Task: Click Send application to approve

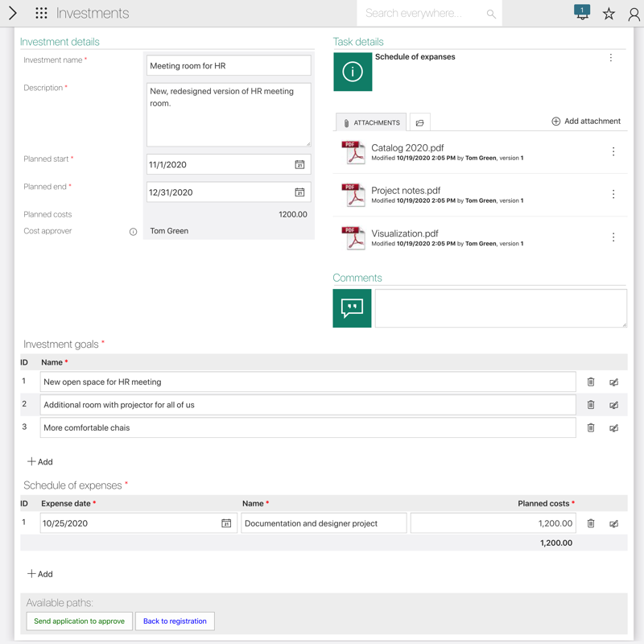Action: click(x=79, y=621)
